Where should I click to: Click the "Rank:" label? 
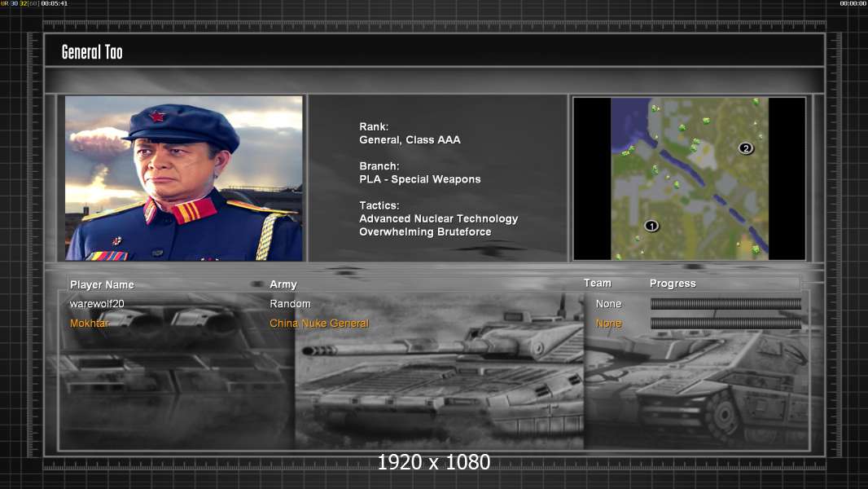tap(374, 127)
